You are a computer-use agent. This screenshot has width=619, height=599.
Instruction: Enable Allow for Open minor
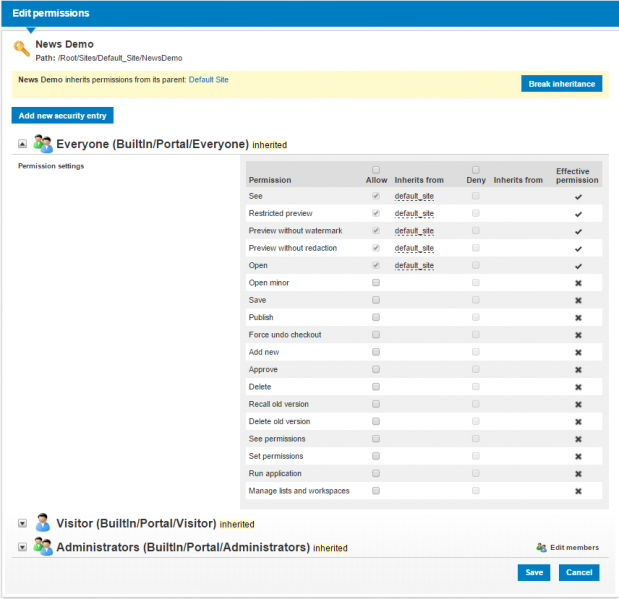376,283
